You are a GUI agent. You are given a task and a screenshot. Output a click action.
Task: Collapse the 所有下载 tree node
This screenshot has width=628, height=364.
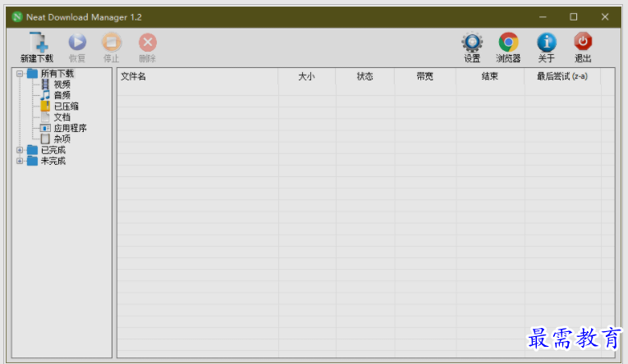pos(19,74)
